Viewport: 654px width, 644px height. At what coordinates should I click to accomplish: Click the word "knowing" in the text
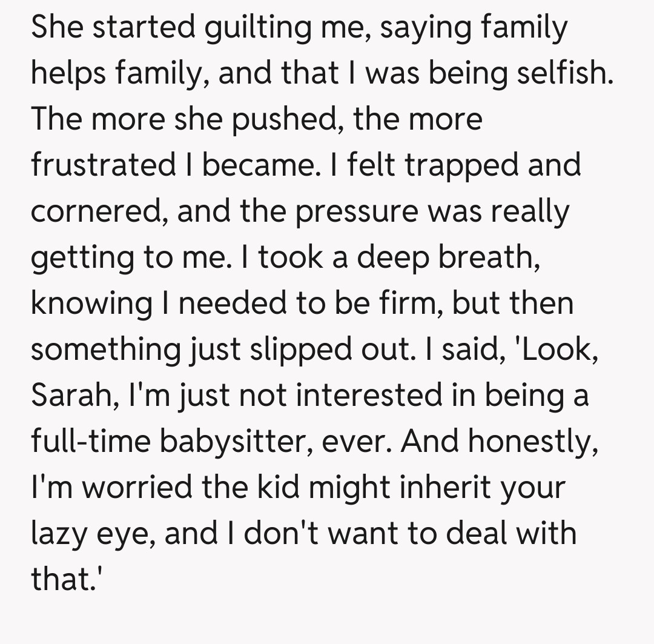(x=91, y=303)
